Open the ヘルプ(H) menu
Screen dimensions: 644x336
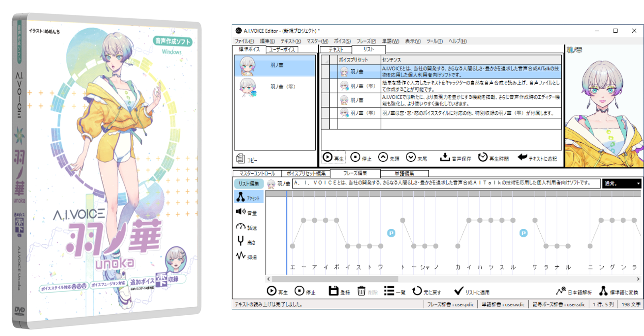[457, 41]
